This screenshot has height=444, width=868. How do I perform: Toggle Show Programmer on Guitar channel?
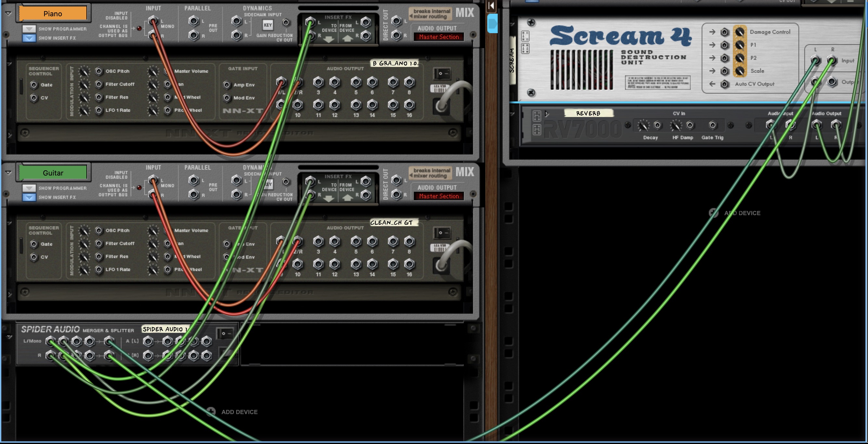[x=29, y=188]
